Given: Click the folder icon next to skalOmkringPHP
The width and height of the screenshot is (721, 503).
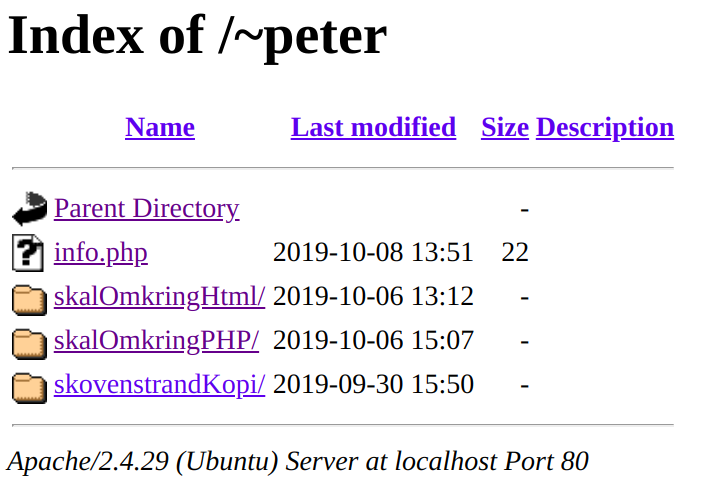Looking at the screenshot, I should pos(29,343).
